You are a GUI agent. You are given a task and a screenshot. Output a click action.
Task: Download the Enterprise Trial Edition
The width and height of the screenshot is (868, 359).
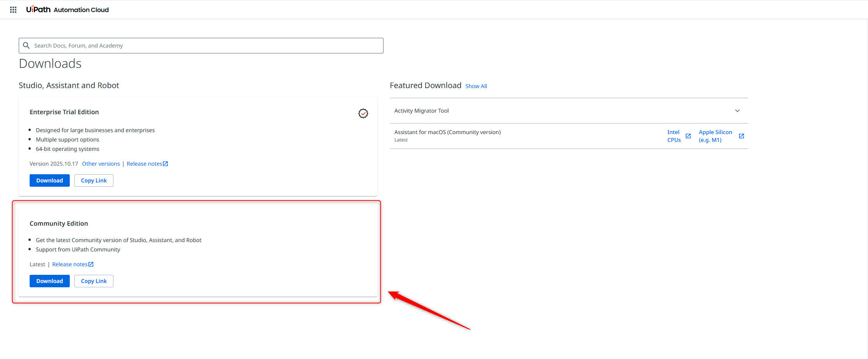pyautogui.click(x=49, y=180)
